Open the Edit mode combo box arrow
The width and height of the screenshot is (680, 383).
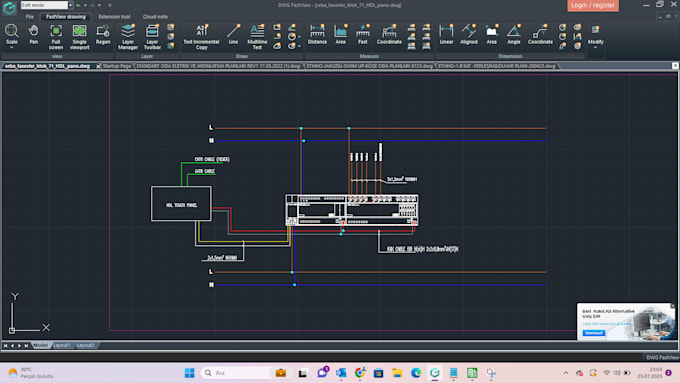[x=70, y=5]
